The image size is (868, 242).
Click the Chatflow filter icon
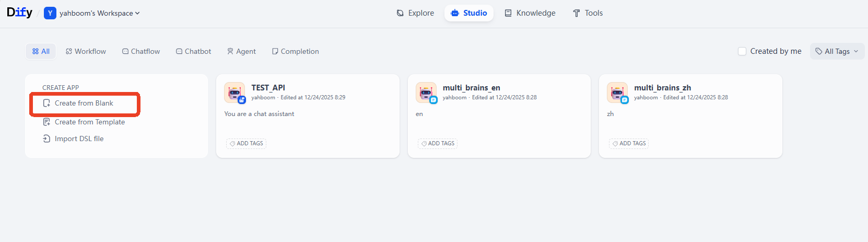coord(125,51)
